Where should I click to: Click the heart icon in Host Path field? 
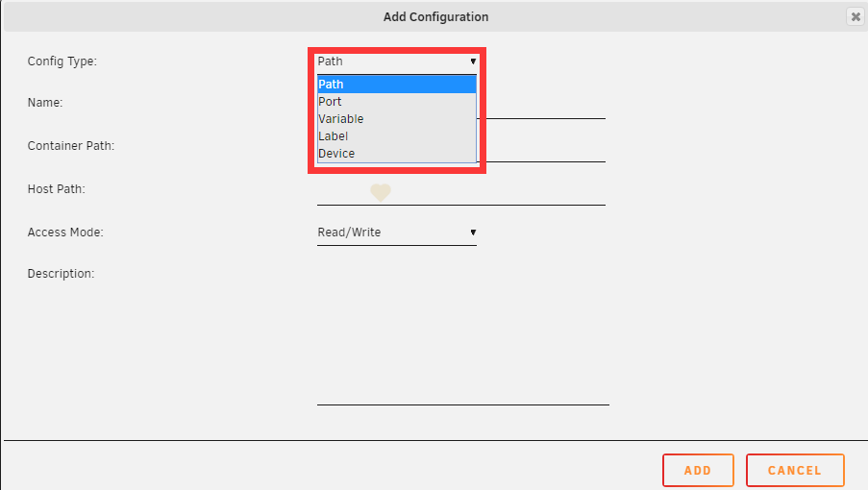pyautogui.click(x=381, y=192)
